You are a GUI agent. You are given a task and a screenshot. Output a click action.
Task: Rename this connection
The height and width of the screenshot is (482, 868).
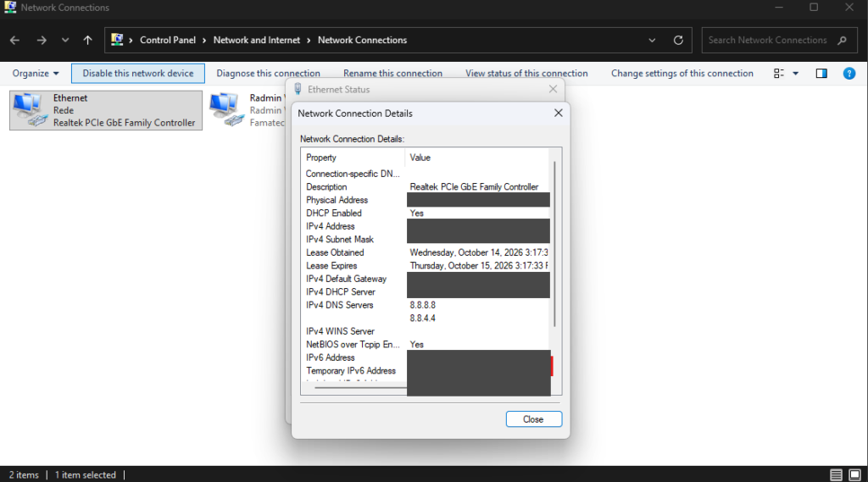pos(392,73)
